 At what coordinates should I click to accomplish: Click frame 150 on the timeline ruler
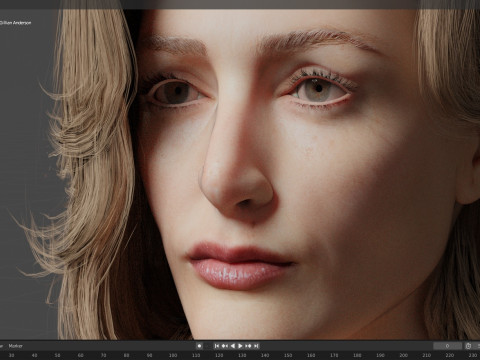point(288,355)
